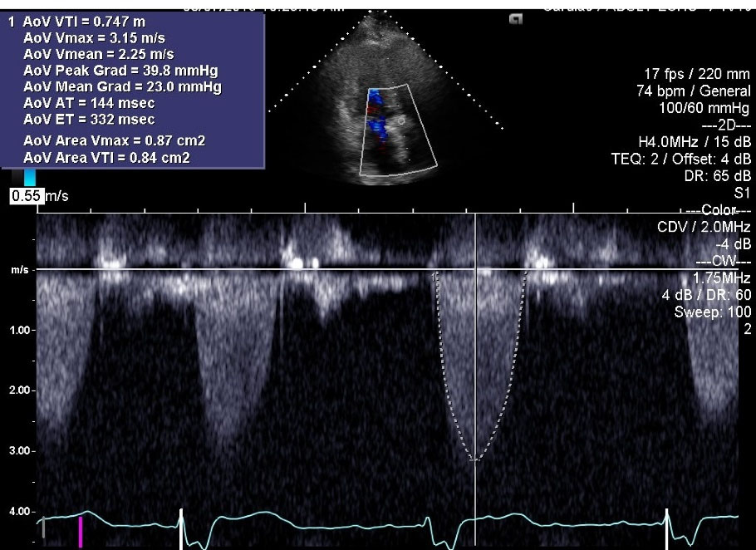Screen dimensions: 756x550
Task: Click the cyan color scale bar
Action: point(30,178)
